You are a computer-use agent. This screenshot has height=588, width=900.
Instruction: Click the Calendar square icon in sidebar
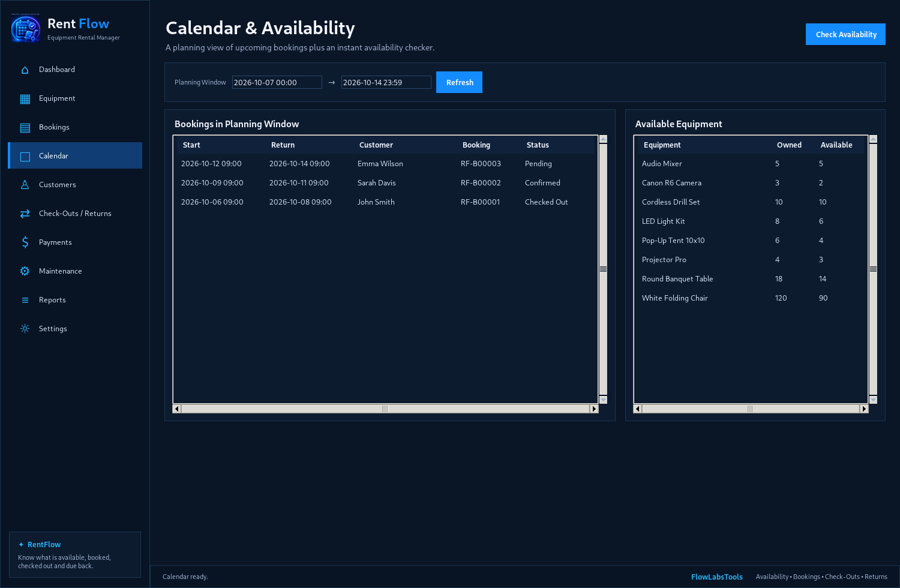point(25,157)
